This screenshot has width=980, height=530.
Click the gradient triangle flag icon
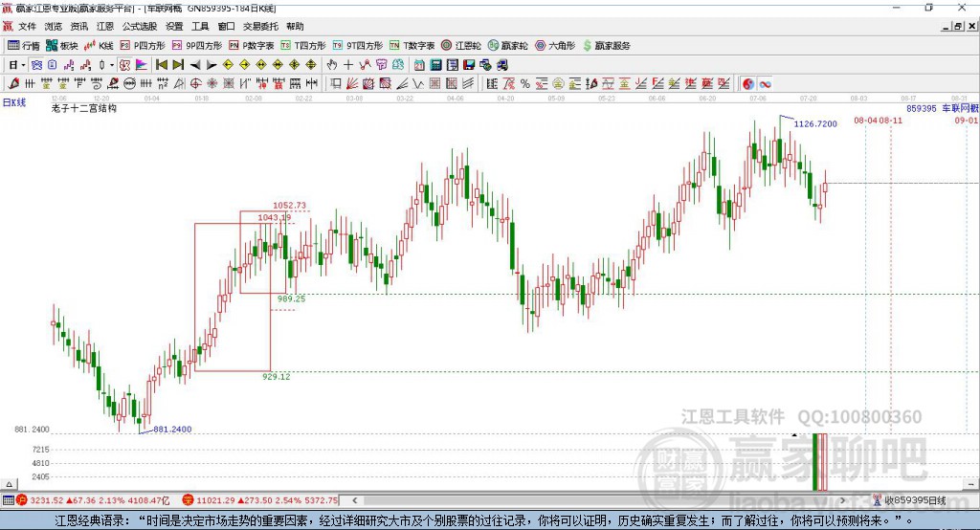[x=142, y=64]
